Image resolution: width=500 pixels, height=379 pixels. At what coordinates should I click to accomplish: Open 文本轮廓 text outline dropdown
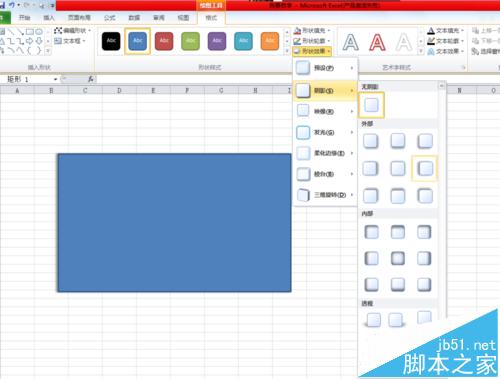(446, 41)
